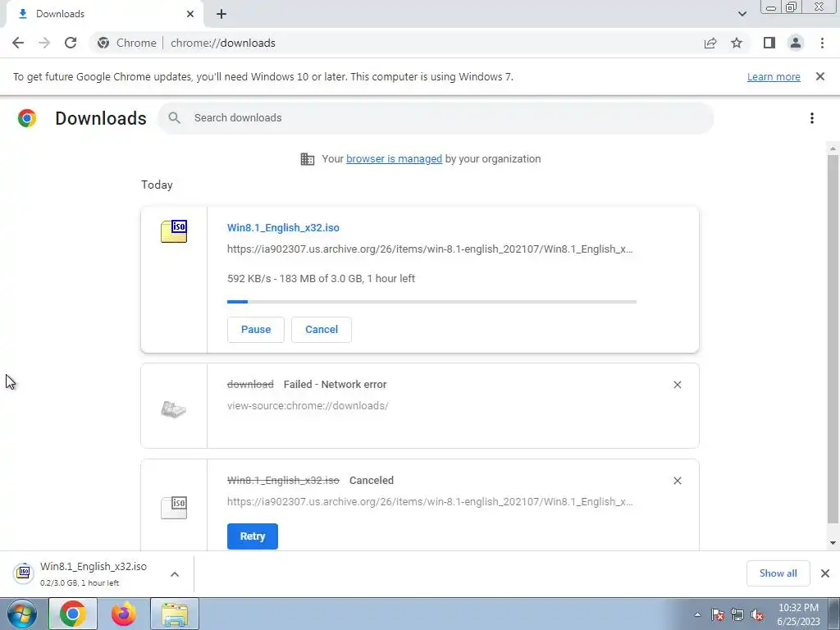Cancel the Win8.1 ISO download
The height and width of the screenshot is (630, 840).
tap(322, 330)
